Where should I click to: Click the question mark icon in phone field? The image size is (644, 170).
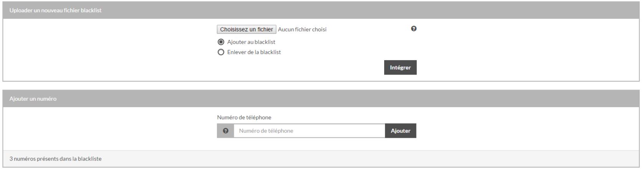pos(226,131)
